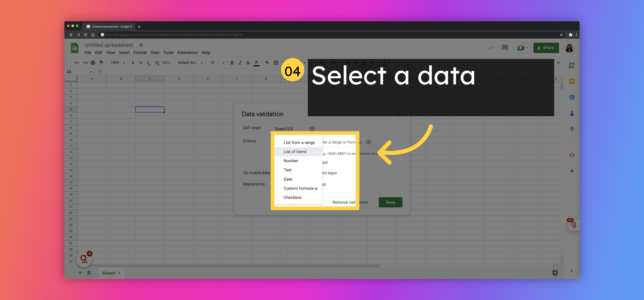Apply percent format icon
Image resolution: width=644 pixels, height=300 pixels.
click(x=141, y=63)
